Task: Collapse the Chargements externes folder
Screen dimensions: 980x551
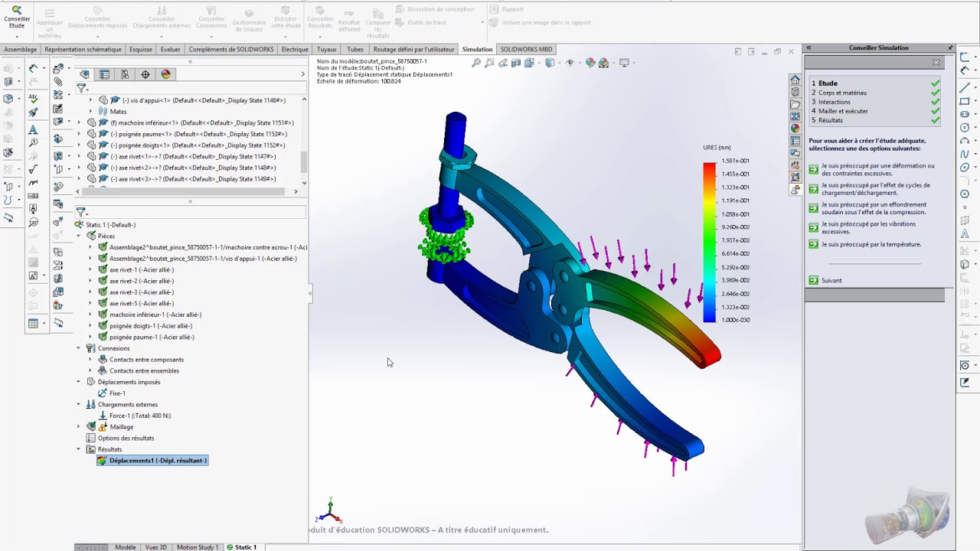Action: click(79, 404)
